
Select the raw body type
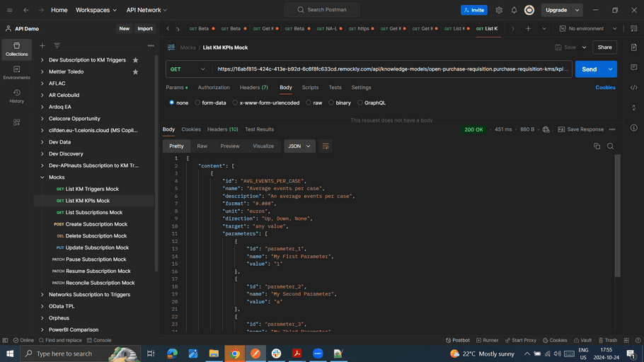click(x=314, y=103)
